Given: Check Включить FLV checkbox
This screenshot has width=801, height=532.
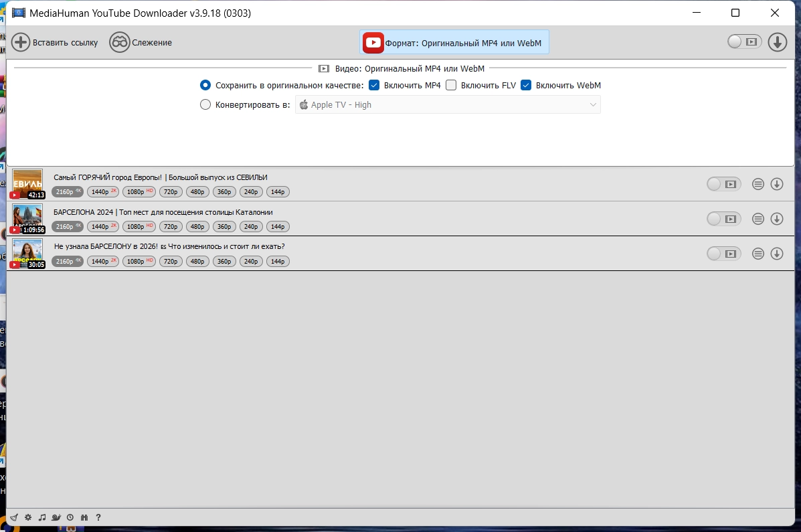Looking at the screenshot, I should pos(451,85).
